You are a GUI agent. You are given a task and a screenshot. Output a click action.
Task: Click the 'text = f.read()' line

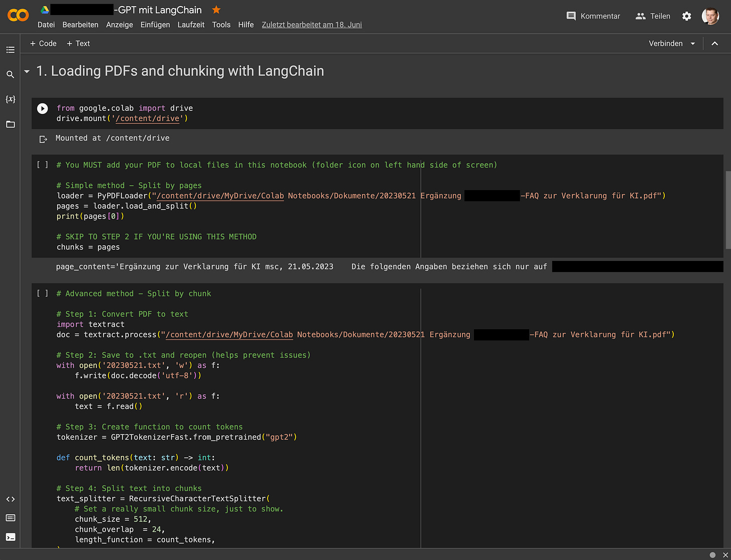[108, 406]
